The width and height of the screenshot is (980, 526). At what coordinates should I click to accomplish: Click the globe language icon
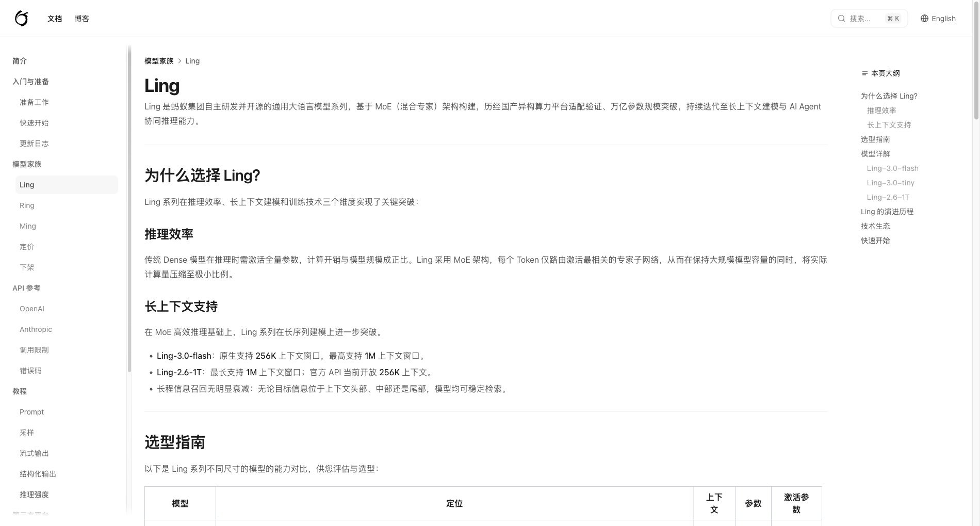(x=924, y=19)
